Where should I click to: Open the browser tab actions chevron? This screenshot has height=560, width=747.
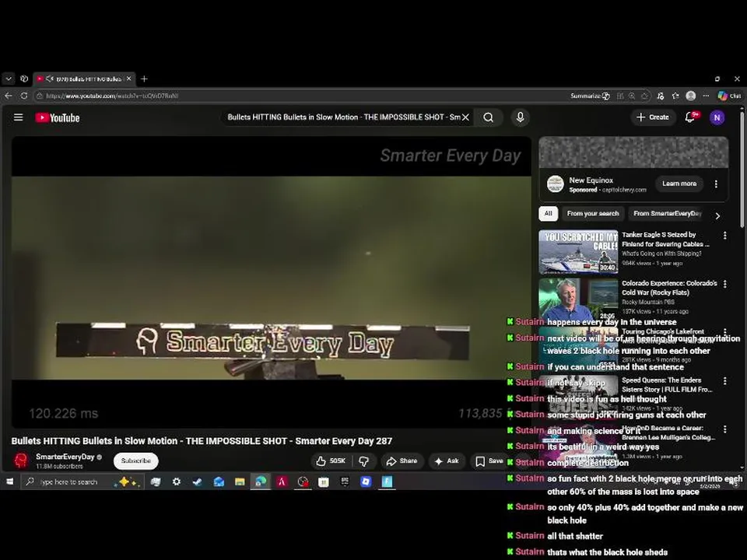9,79
